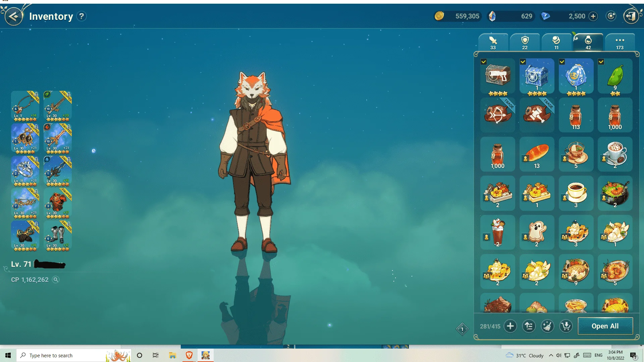Open File Explorer from the taskbar
The height and width of the screenshot is (362, 644).
172,355
